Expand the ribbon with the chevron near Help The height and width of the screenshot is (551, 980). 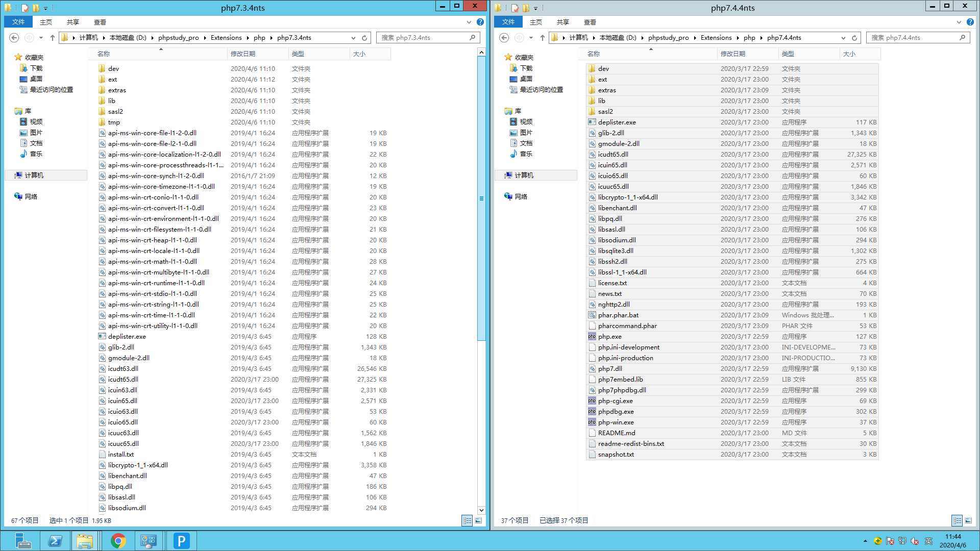(469, 22)
